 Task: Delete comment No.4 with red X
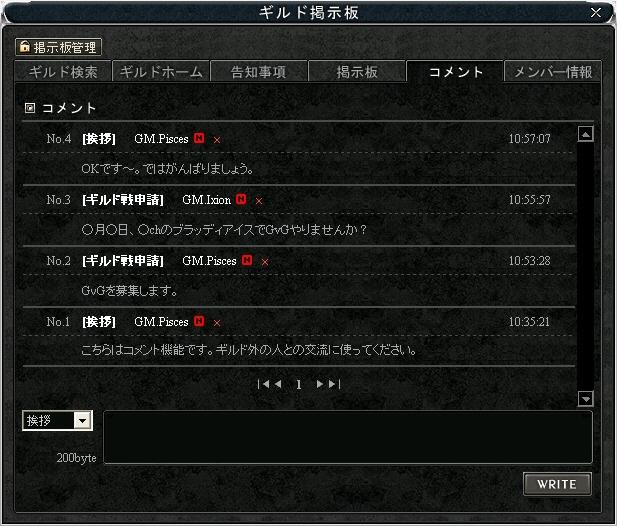(217, 140)
